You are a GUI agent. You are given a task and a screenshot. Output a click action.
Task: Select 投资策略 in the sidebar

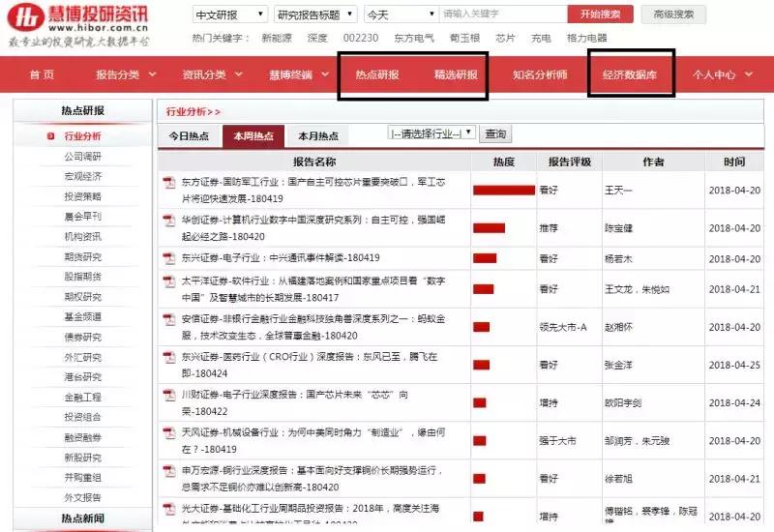(x=82, y=196)
